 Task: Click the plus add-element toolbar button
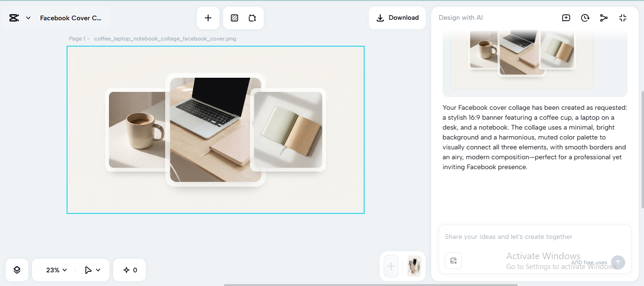(x=208, y=18)
